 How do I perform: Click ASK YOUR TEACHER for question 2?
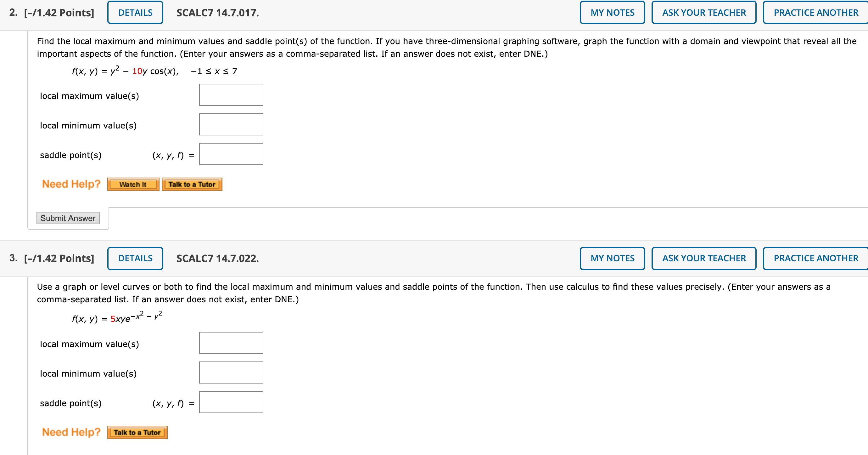[704, 13]
